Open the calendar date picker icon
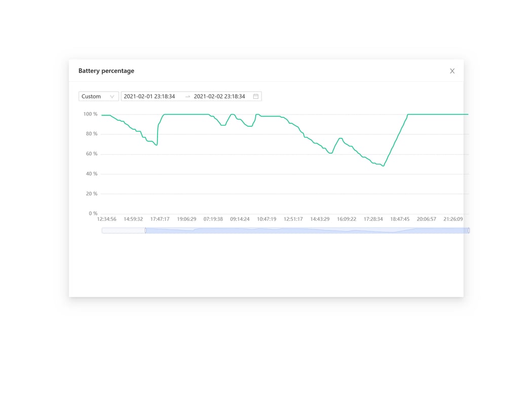532x411 pixels. point(256,96)
